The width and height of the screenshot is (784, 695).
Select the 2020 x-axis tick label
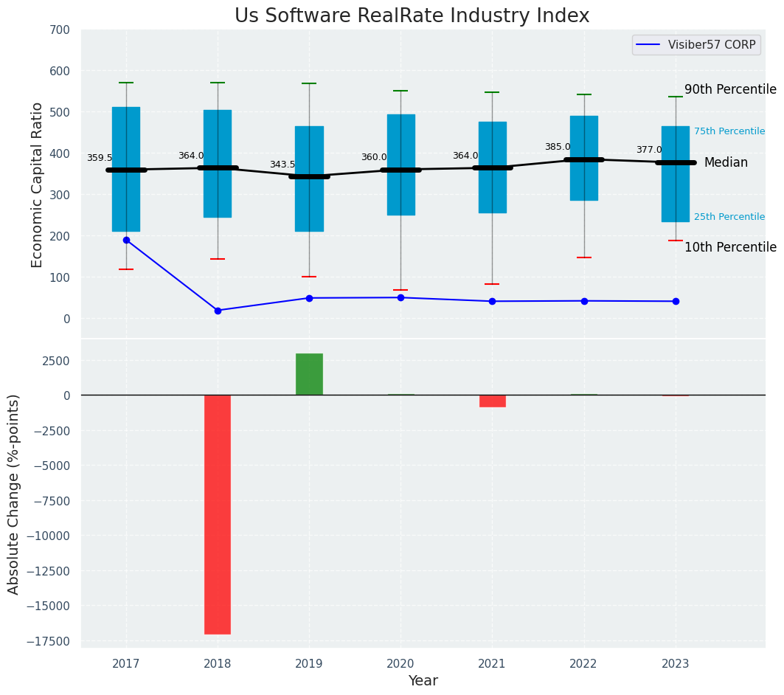400,663
